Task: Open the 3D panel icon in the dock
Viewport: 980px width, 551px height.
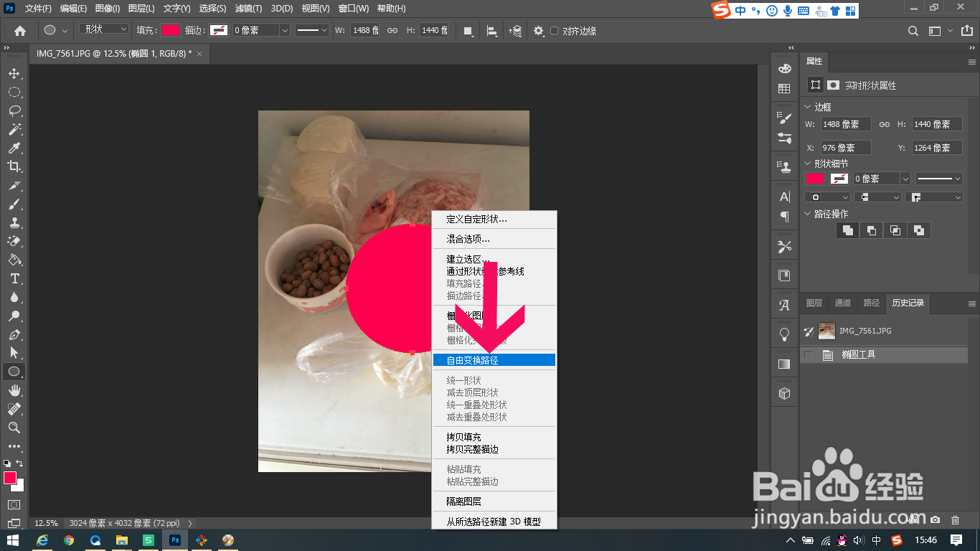Action: [784, 392]
